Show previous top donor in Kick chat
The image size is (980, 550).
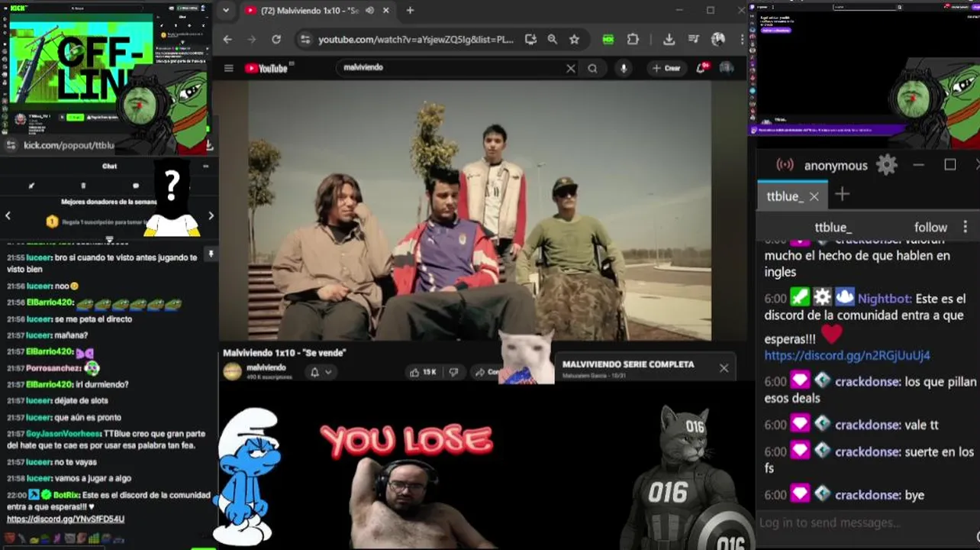pyautogui.click(x=8, y=215)
